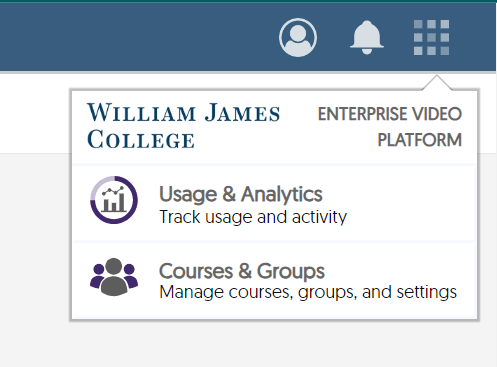The image size is (497, 367).
Task: Click the Courses & Groups people icon
Action: pyautogui.click(x=114, y=277)
